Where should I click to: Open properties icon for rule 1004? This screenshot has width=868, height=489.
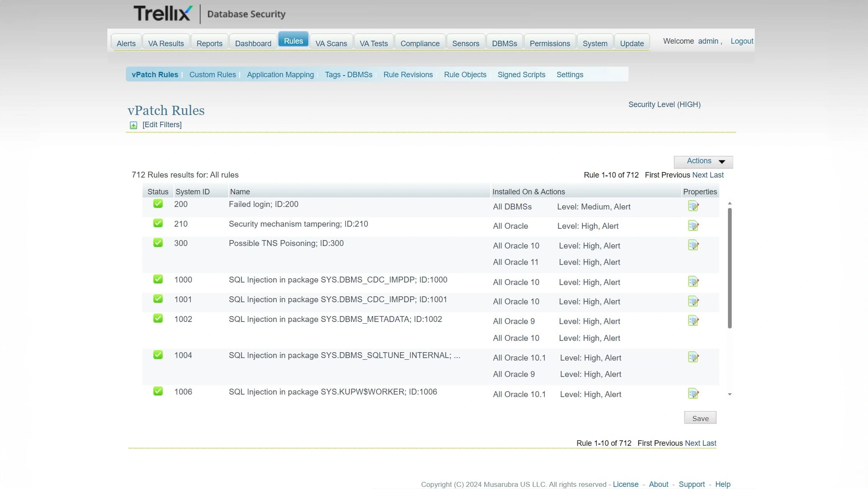[x=693, y=357]
